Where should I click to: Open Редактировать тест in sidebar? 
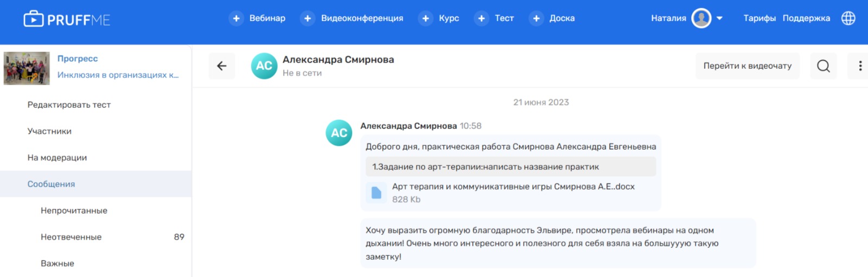[69, 105]
